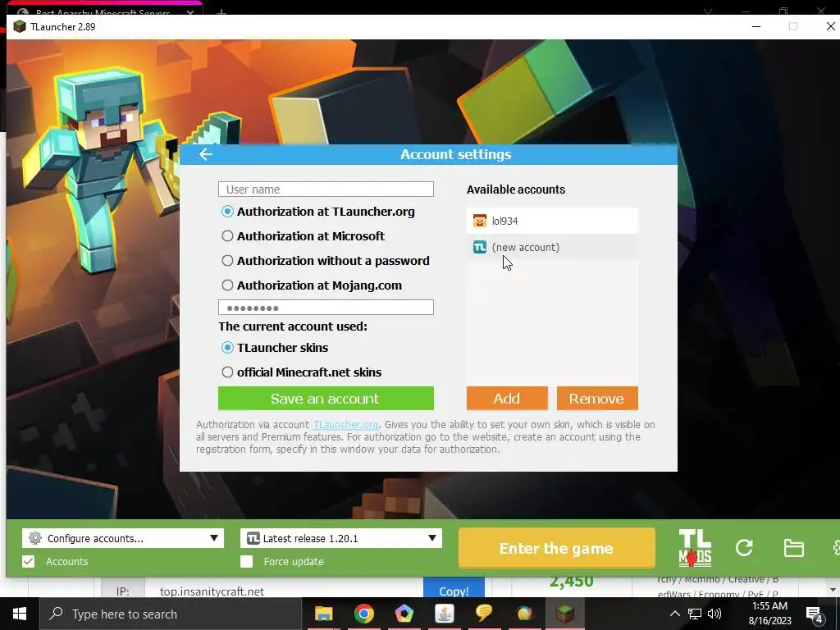The image size is (840, 630).
Task: Choose official Minecraft.net skins option
Action: pos(227,372)
